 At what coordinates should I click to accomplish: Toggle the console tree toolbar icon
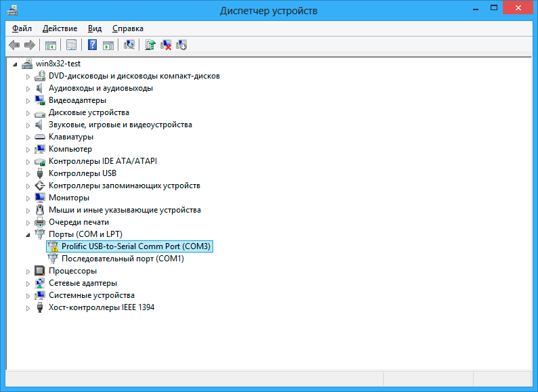pos(51,45)
